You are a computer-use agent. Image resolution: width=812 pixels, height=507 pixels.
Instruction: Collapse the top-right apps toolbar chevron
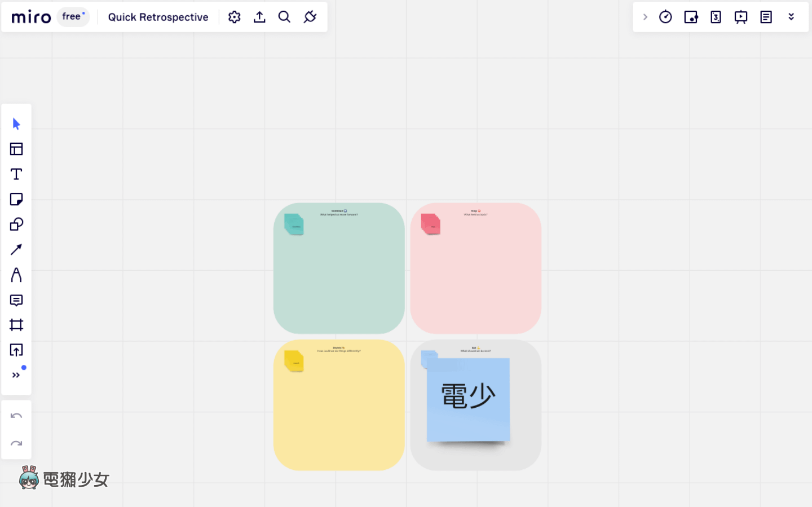coord(645,17)
